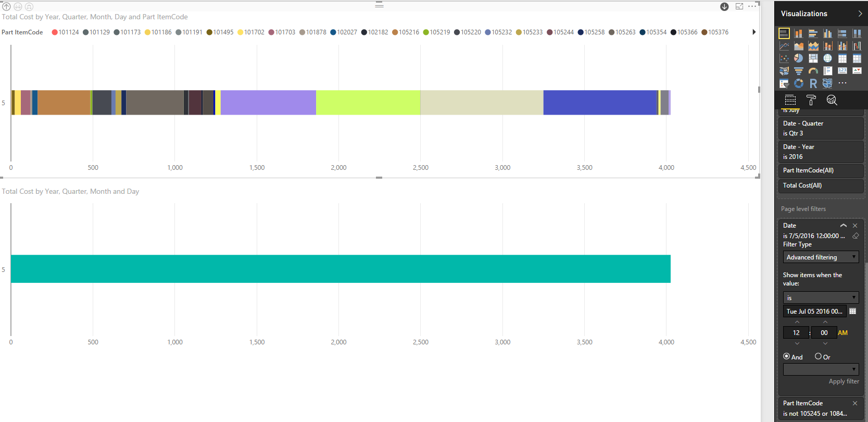Collapse the Visualizations pane

[x=860, y=14]
